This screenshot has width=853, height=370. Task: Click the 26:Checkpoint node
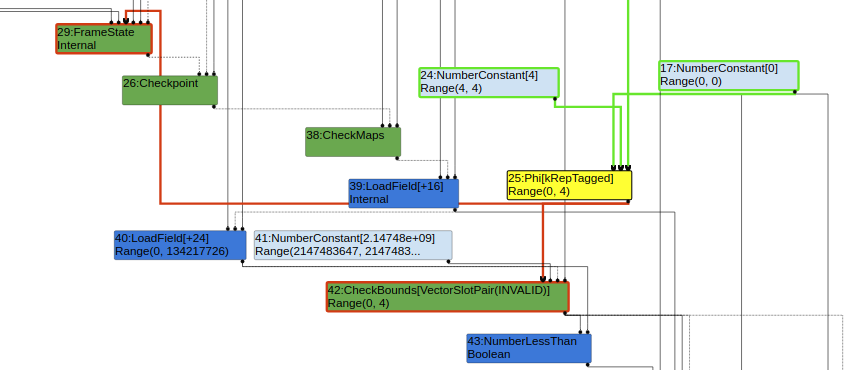coord(170,90)
